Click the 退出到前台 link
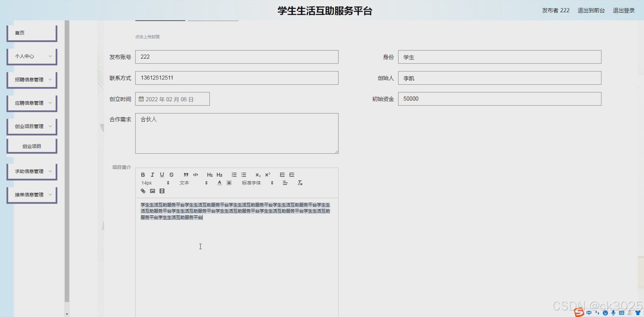This screenshot has height=317, width=644. click(591, 11)
